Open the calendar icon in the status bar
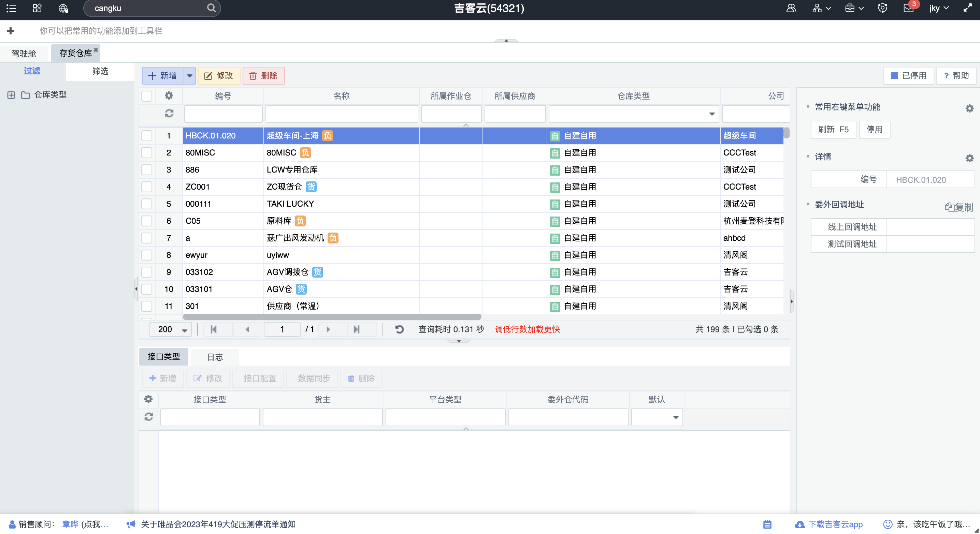Screen dimensions: 980x534 click(767, 524)
